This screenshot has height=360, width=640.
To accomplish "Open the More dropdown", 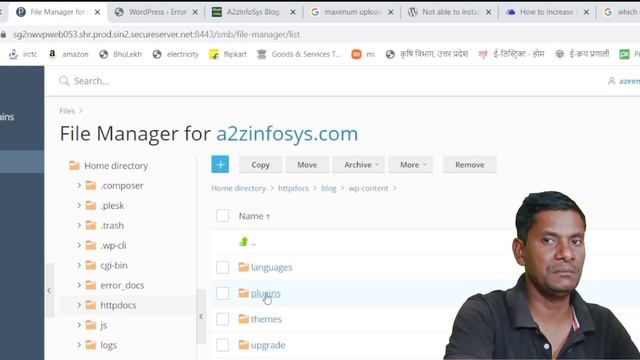I will click(x=411, y=164).
